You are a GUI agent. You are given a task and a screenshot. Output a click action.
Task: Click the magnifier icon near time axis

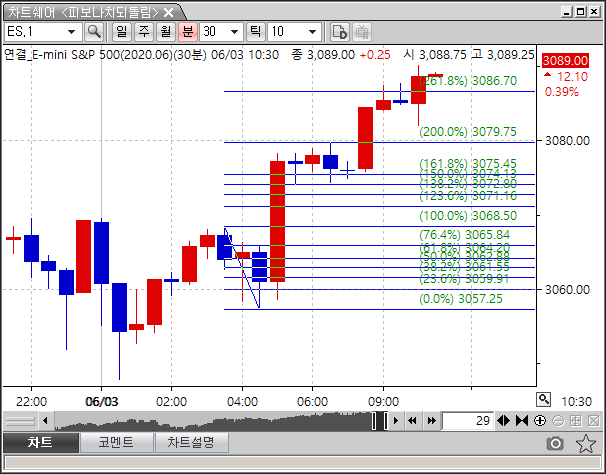pos(543,399)
